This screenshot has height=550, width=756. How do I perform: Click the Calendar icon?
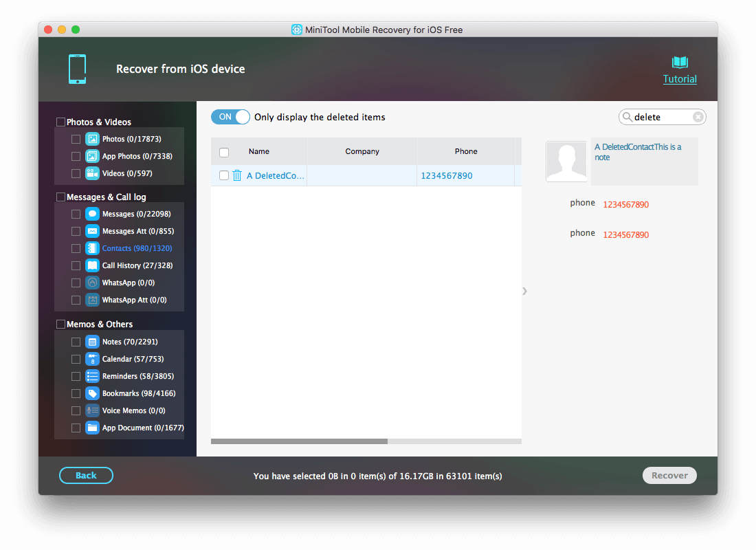coord(92,359)
